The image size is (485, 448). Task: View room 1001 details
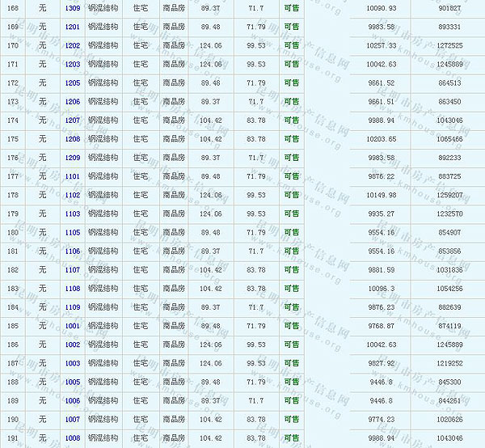73,326
